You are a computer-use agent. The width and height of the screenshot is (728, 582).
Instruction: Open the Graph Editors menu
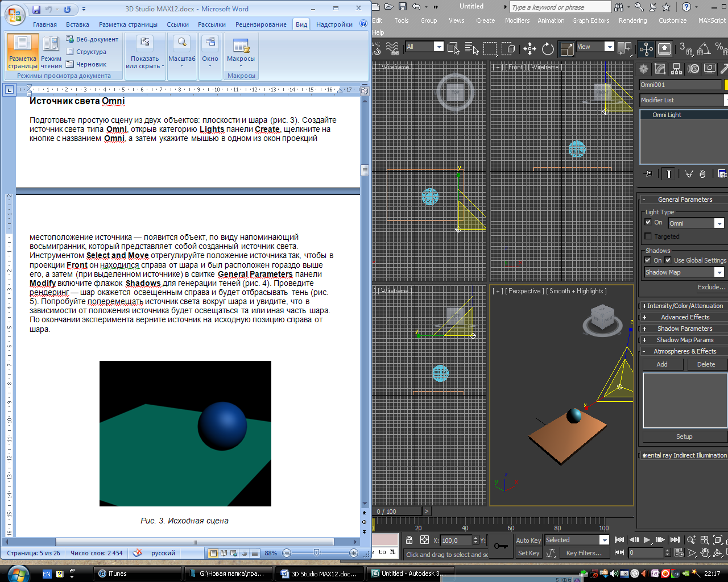coord(590,20)
